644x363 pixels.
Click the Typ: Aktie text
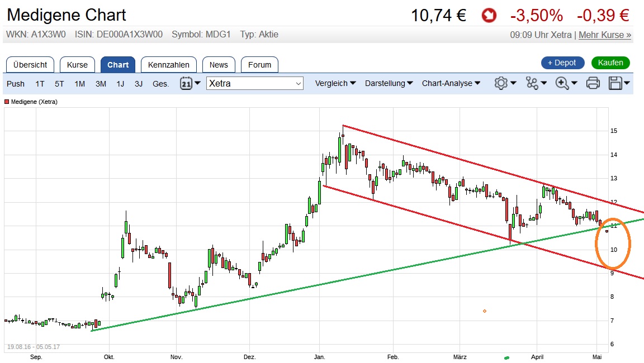[x=259, y=35]
